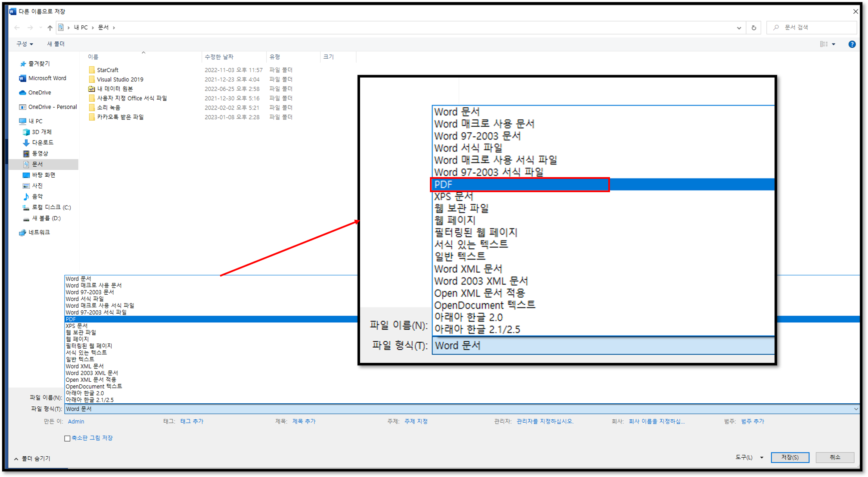Screen dimensions: 868x477
Task: Select the 소리 녹음 folder row
Action: [x=109, y=108]
